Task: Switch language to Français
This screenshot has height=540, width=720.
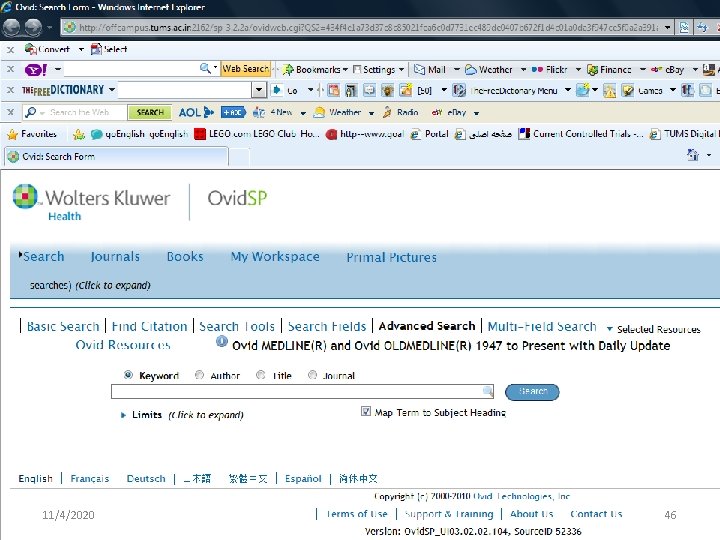Action: (90, 478)
